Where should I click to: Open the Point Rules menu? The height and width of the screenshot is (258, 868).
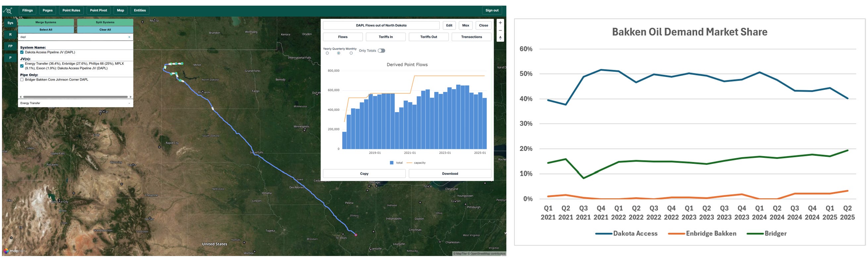pyautogui.click(x=72, y=11)
